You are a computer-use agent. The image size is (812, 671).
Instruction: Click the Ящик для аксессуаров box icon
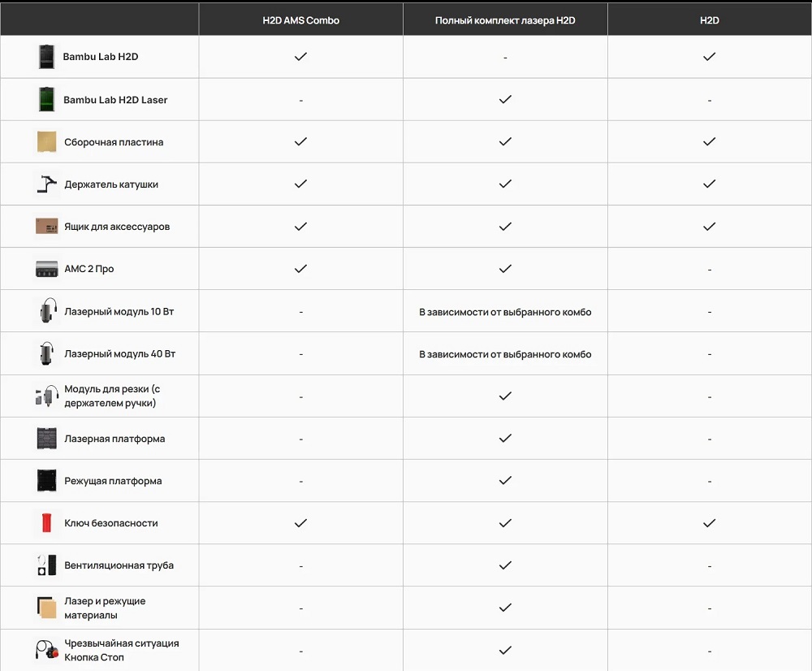click(x=46, y=227)
